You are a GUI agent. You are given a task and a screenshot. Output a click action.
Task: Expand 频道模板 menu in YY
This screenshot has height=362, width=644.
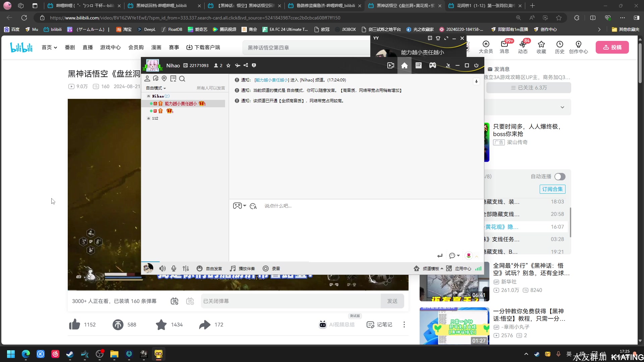pos(428,268)
